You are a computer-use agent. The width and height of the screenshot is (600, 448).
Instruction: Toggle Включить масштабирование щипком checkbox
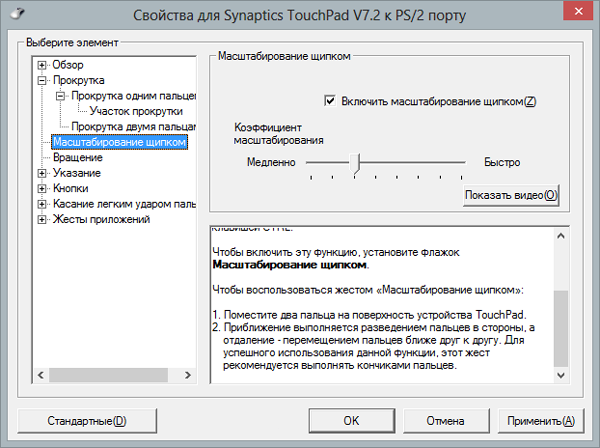pos(330,101)
